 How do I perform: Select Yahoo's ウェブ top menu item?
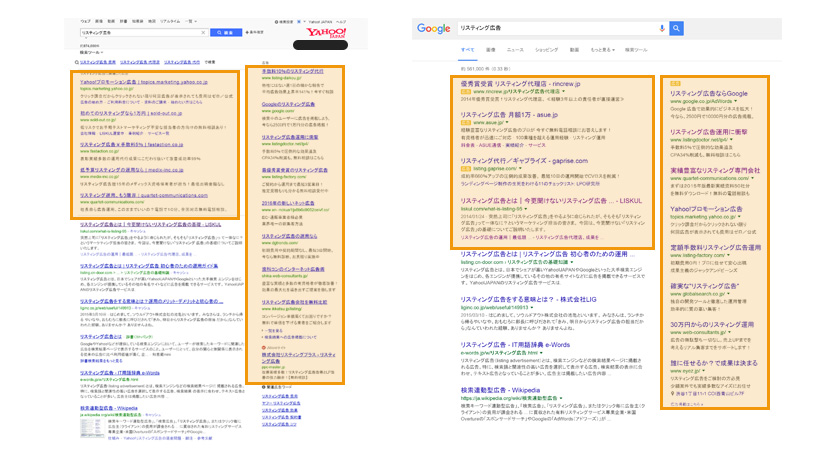[x=85, y=21]
